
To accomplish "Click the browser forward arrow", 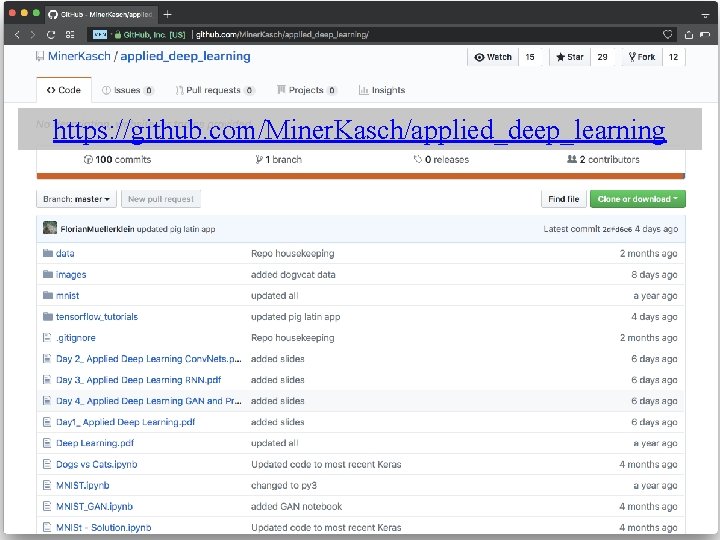I will pyautogui.click(x=33, y=34).
